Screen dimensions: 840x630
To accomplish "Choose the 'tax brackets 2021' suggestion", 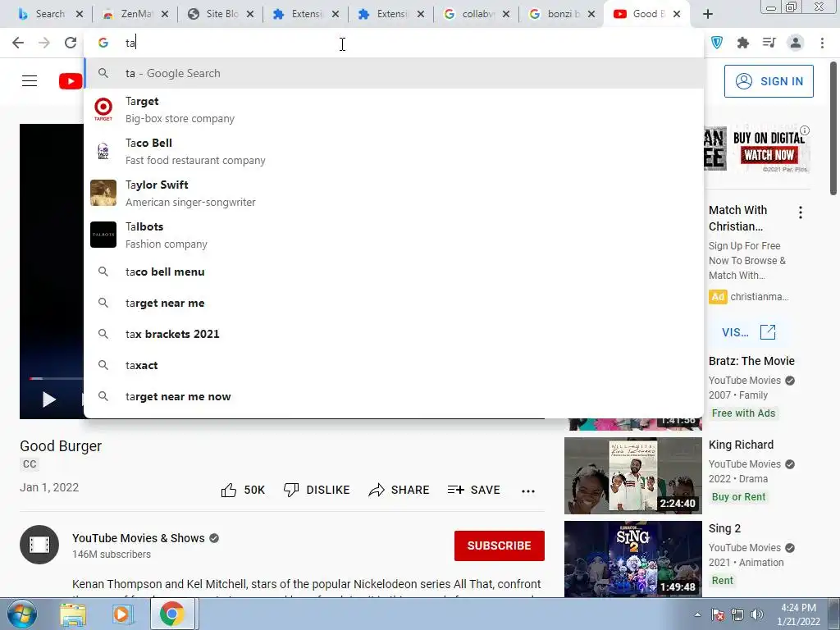I will click(x=394, y=335).
